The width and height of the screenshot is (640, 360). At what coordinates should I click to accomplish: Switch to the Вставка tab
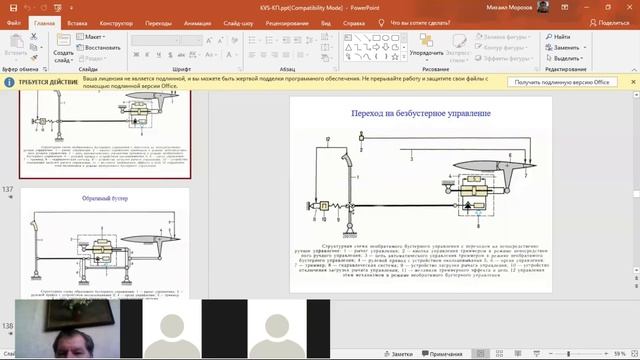click(x=77, y=23)
